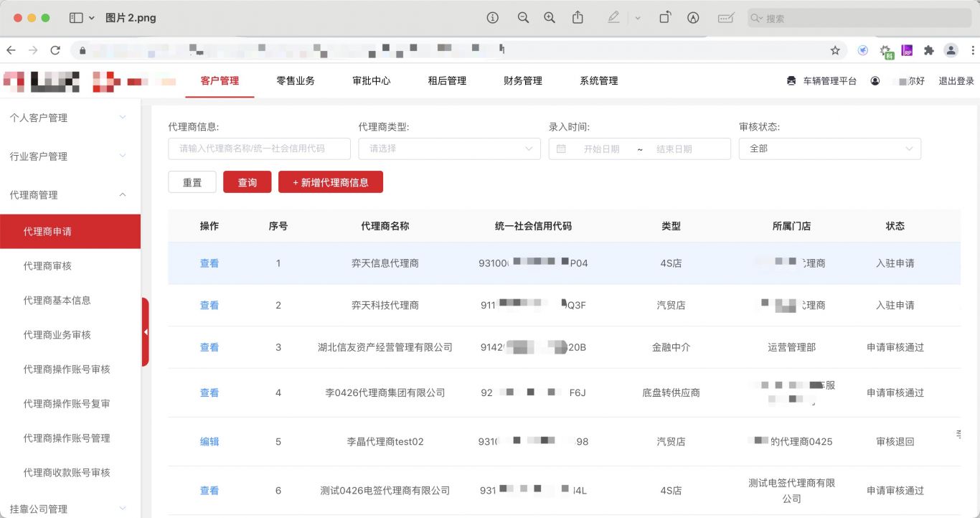The image size is (980, 518).
Task: Open the Share icon in Preview toolbar
Action: pos(578,18)
